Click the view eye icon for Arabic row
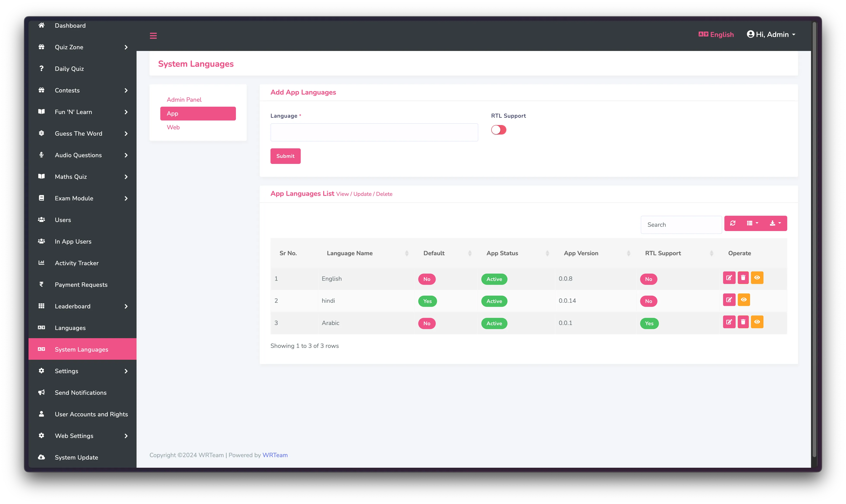The height and width of the screenshot is (504, 846). [x=757, y=322]
